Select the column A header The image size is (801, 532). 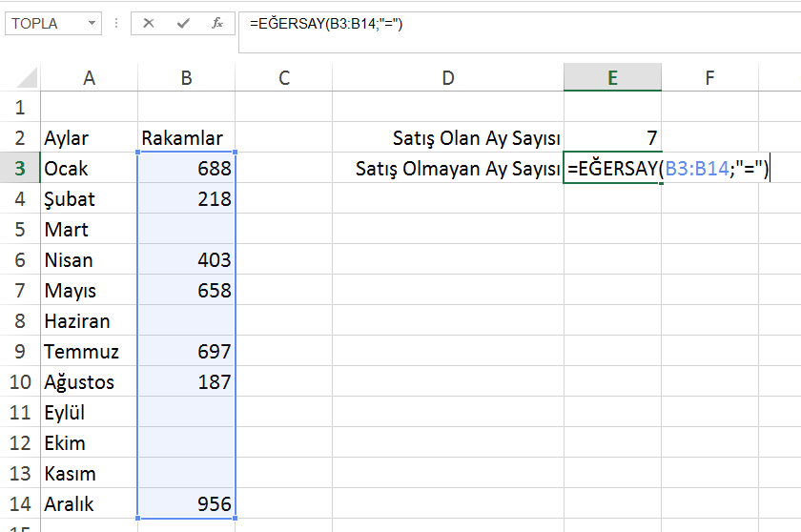pyautogui.click(x=89, y=78)
